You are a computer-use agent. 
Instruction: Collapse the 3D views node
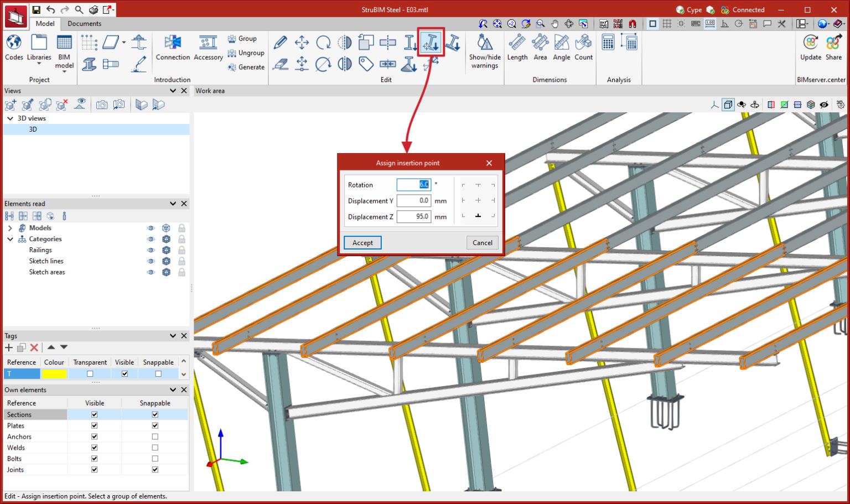tap(10, 118)
